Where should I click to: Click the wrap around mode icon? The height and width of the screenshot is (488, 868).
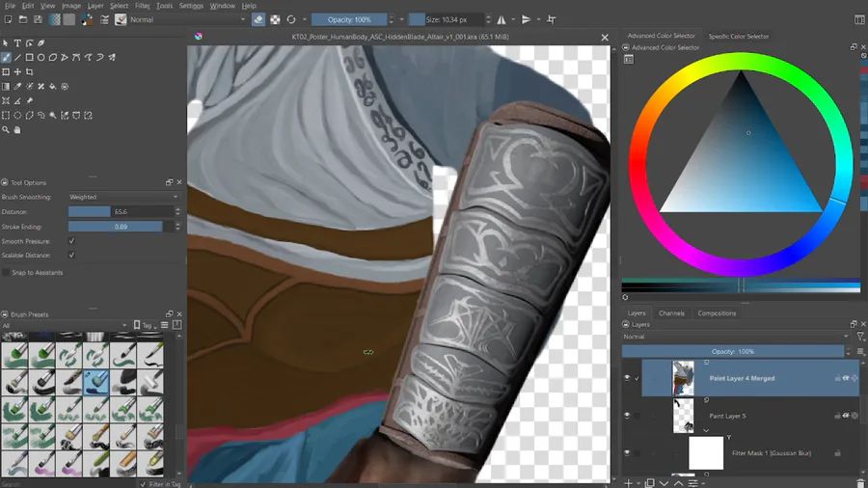click(x=552, y=19)
